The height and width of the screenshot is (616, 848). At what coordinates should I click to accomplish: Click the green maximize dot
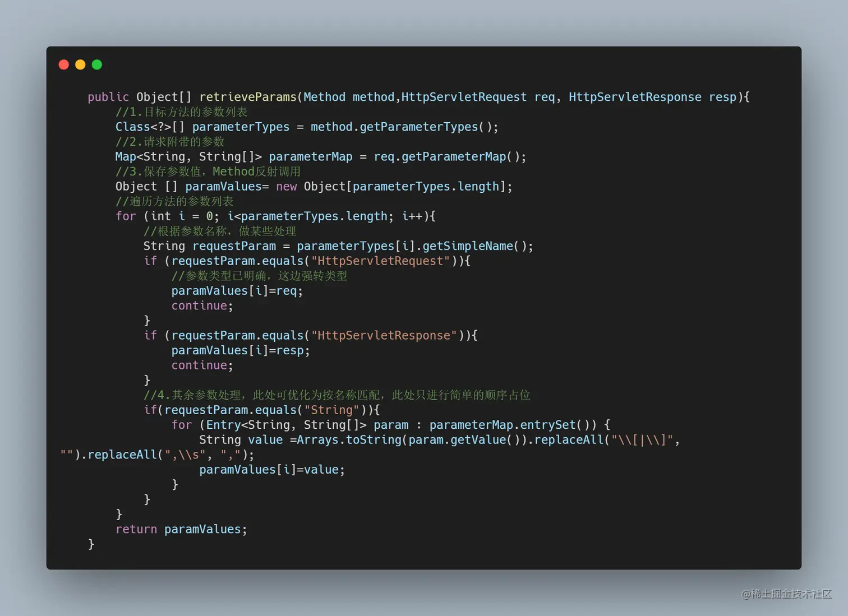pos(97,64)
